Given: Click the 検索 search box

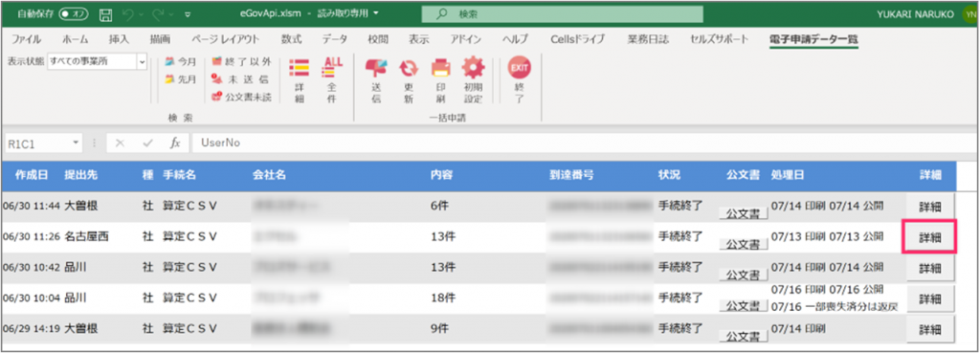Looking at the screenshot, I should click(562, 13).
